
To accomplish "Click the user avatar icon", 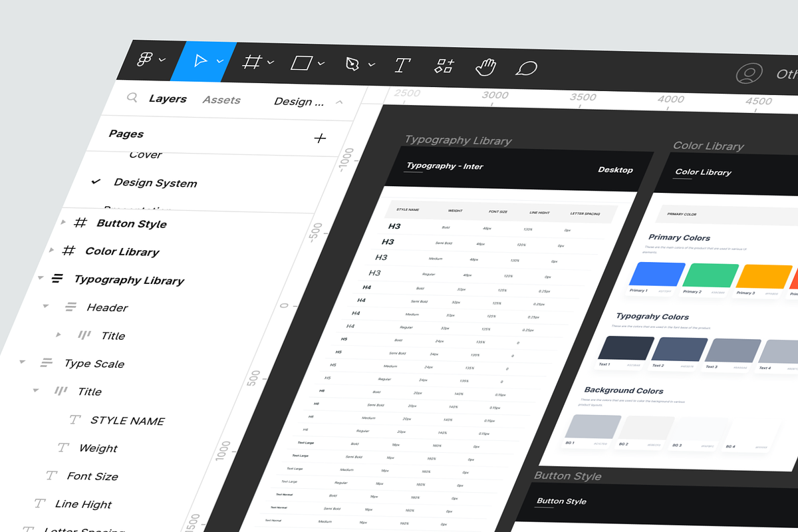I will click(750, 73).
